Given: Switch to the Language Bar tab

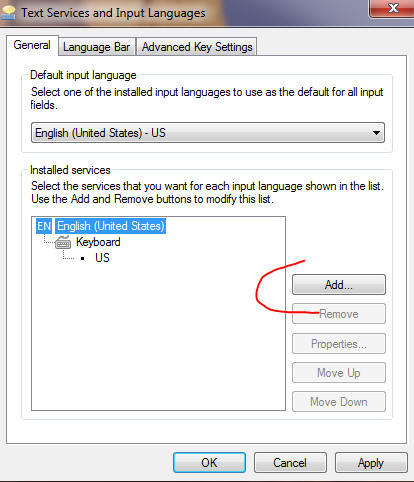Looking at the screenshot, I should 97,47.
